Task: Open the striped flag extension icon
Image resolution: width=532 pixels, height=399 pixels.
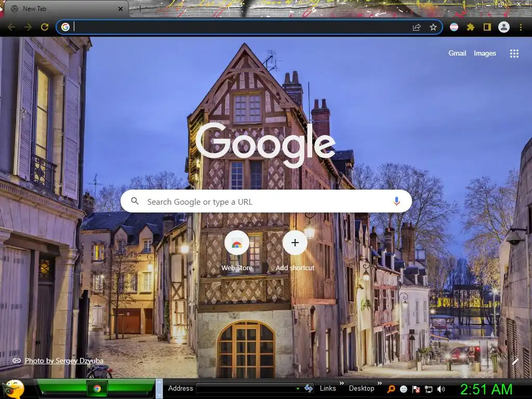Action: 454,27
